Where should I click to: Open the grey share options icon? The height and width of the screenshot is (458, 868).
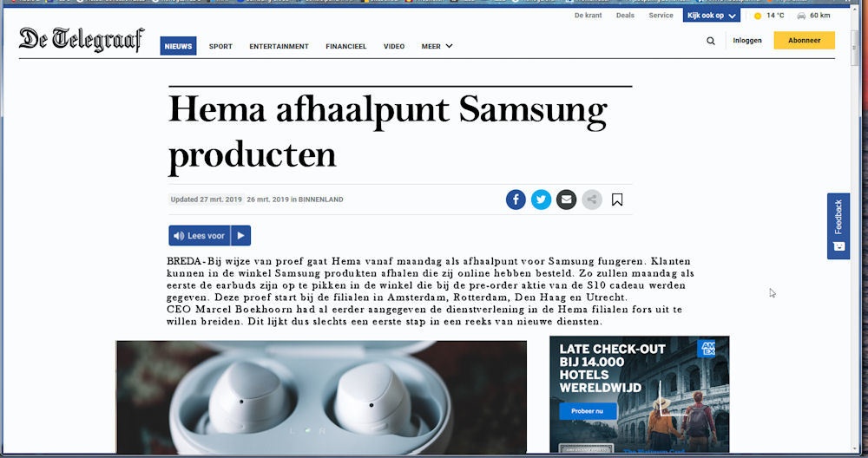[592, 200]
